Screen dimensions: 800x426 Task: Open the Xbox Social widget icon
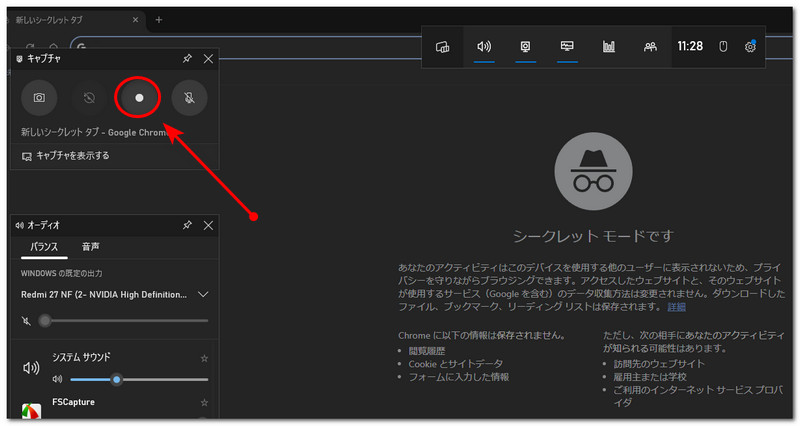pyautogui.click(x=650, y=46)
